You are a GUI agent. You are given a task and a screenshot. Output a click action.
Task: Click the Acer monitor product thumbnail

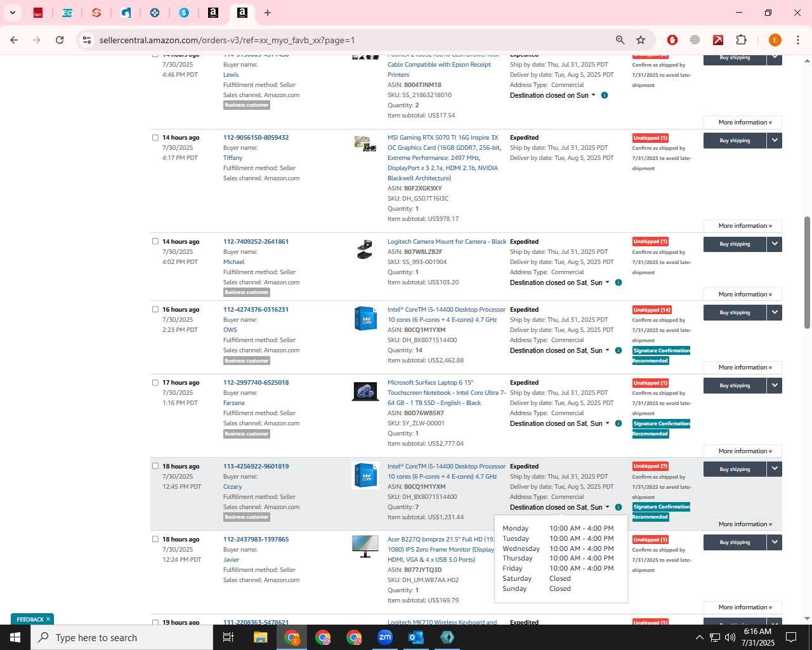tap(365, 547)
